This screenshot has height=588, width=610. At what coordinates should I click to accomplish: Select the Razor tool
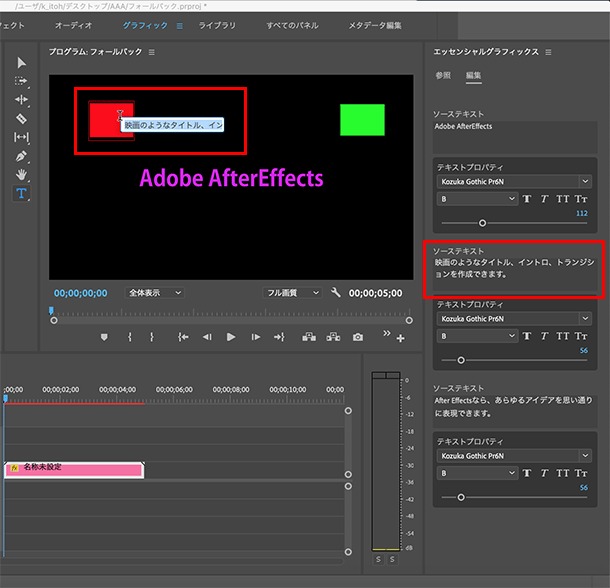pyautogui.click(x=21, y=118)
